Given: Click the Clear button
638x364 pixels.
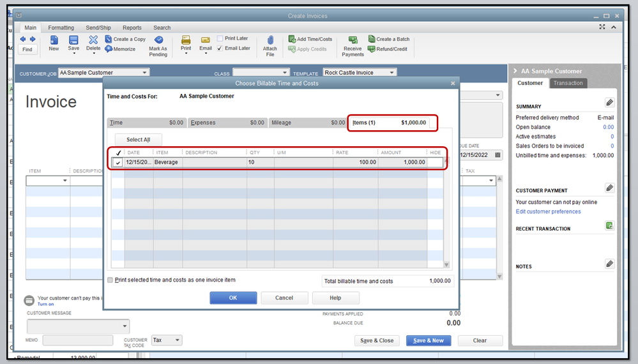Looking at the screenshot, I should (480, 340).
